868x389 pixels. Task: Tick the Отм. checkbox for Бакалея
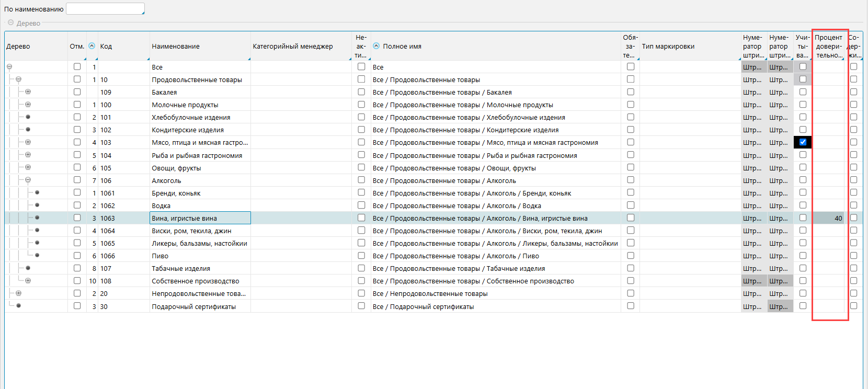[77, 92]
